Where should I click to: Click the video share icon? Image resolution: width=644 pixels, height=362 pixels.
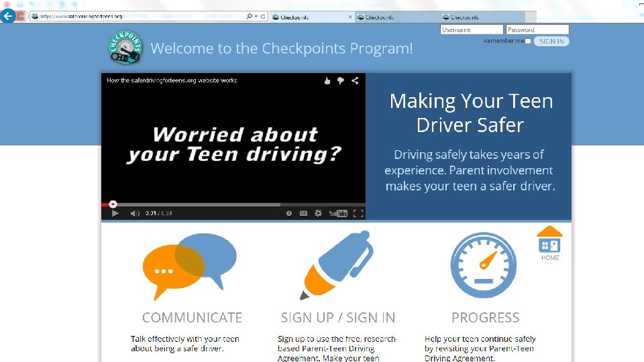pyautogui.click(x=355, y=80)
